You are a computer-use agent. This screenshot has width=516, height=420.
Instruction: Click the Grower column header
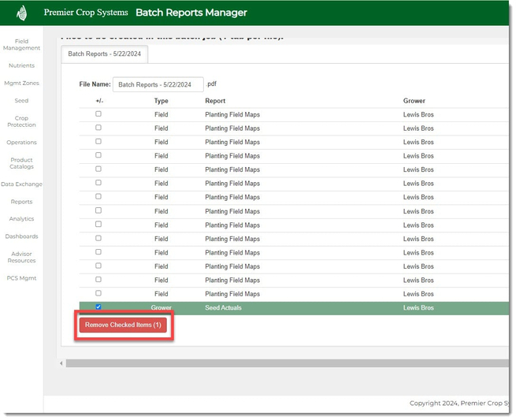click(414, 101)
